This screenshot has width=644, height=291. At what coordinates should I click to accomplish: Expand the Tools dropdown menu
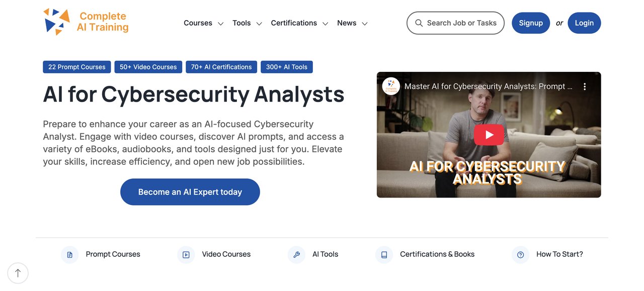247,23
